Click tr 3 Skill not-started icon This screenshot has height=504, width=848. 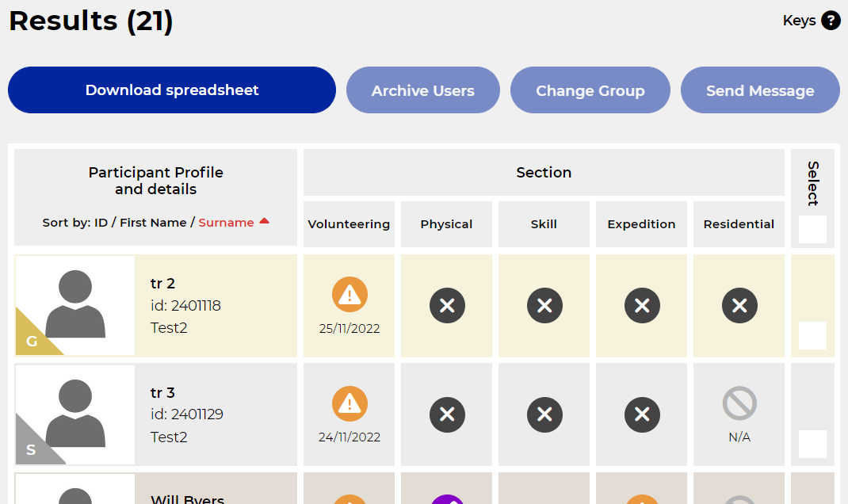click(544, 414)
